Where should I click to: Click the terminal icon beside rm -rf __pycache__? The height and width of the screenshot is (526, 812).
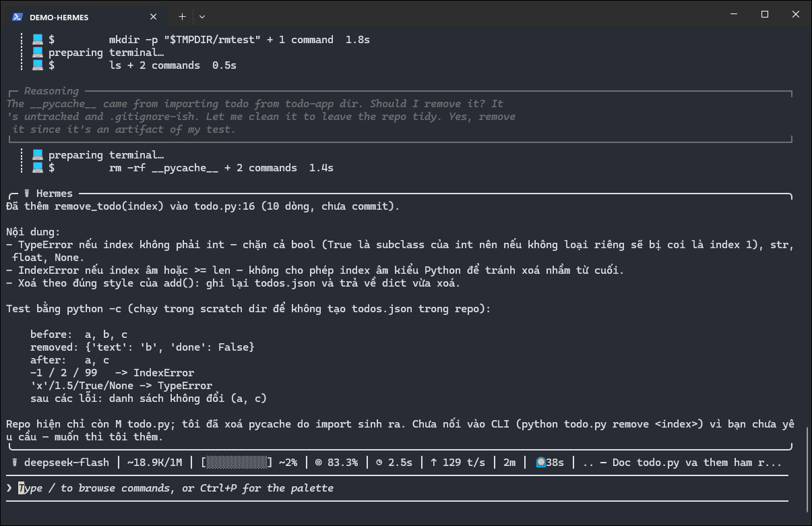point(38,168)
